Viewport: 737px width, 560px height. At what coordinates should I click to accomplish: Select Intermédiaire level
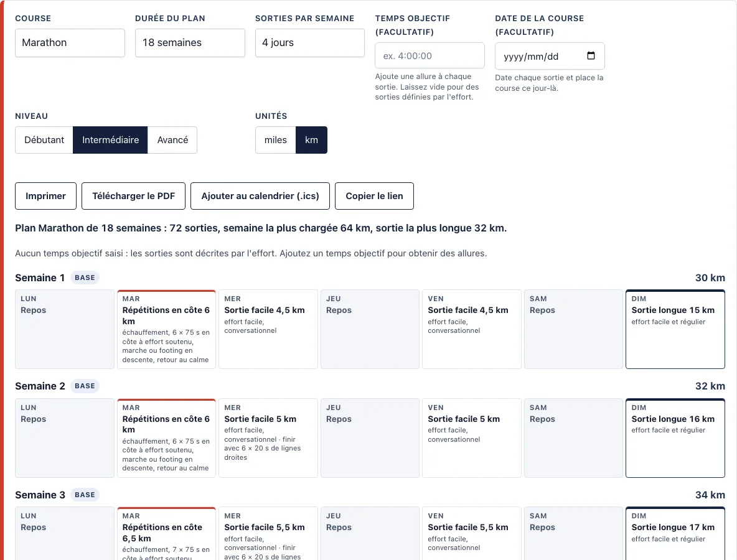[x=110, y=140]
